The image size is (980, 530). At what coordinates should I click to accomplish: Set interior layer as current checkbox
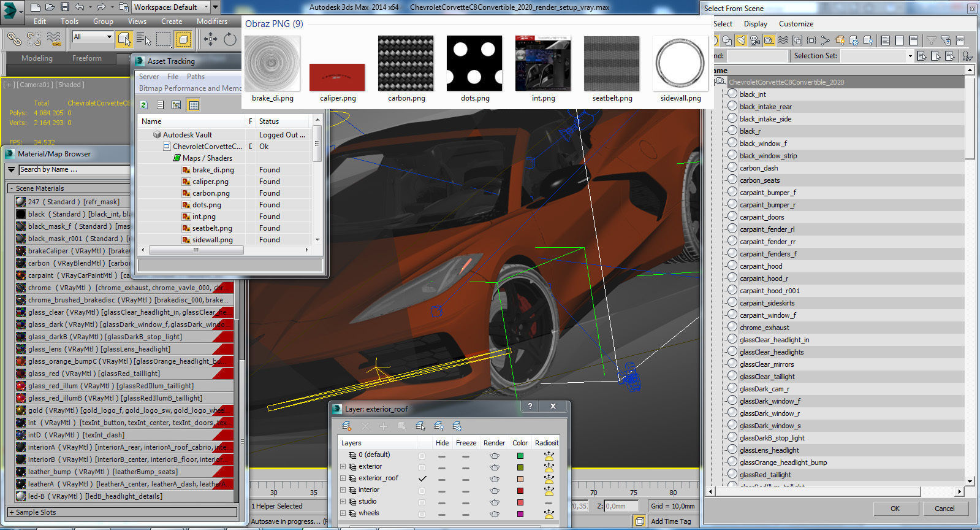[422, 491]
